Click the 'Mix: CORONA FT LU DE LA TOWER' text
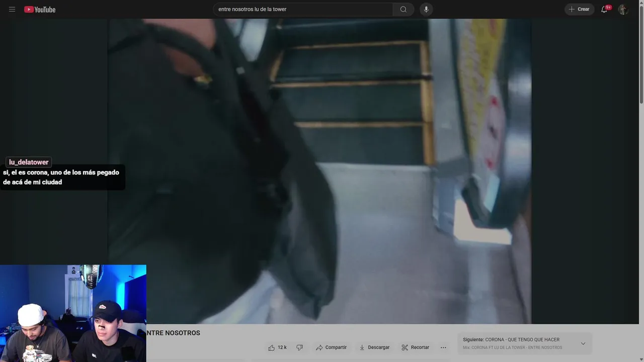The height and width of the screenshot is (362, 644). pyautogui.click(x=512, y=347)
